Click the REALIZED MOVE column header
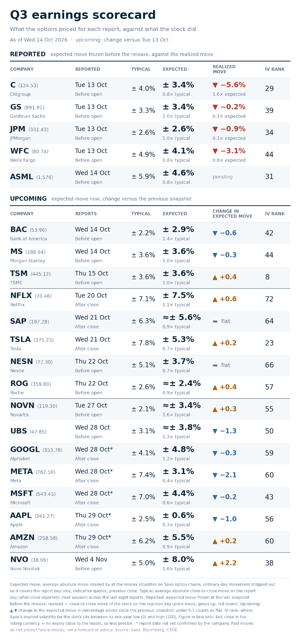300x644 pixels. (x=224, y=69)
